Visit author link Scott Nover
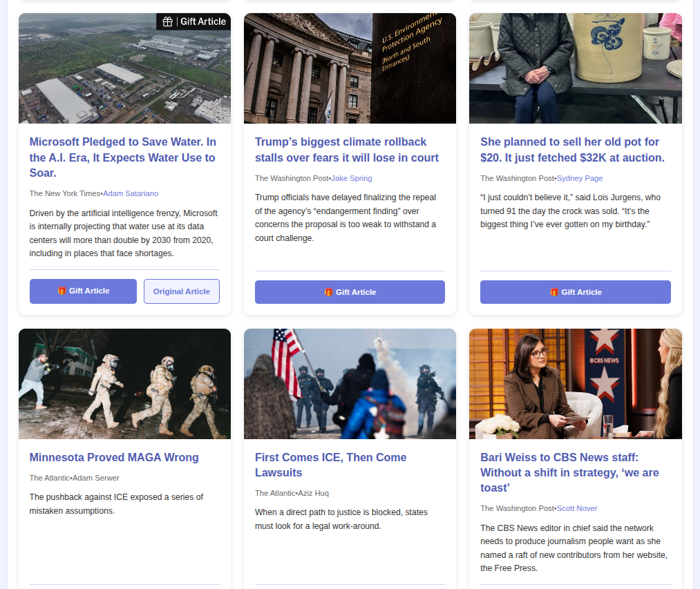 [577, 508]
